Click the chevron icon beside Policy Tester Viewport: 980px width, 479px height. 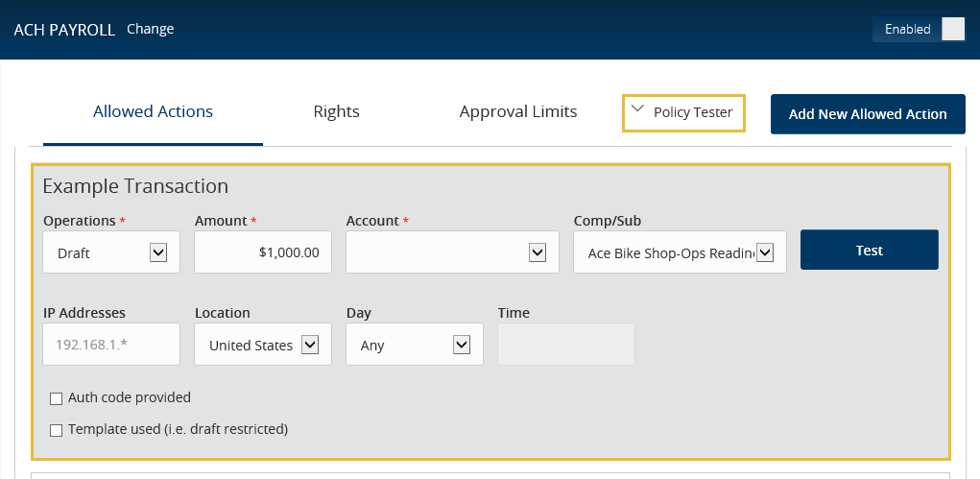click(637, 108)
